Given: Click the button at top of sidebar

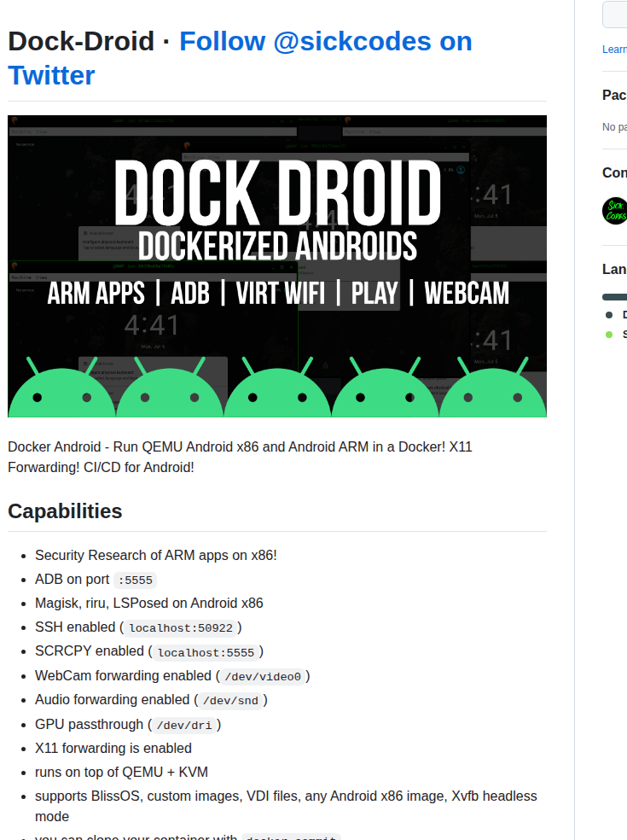Looking at the screenshot, I should 615,15.
